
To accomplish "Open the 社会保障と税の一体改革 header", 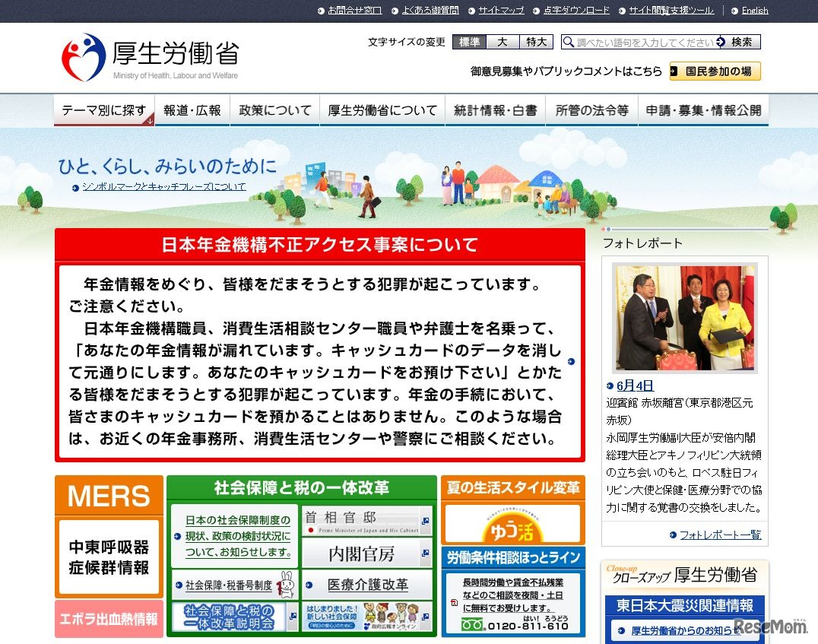I will pyautogui.click(x=302, y=488).
